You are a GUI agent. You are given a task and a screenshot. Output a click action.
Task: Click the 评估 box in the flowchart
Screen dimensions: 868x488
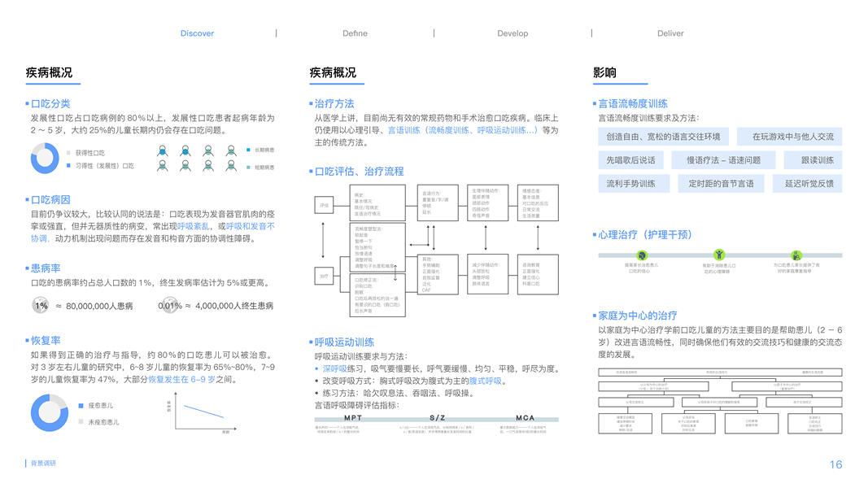click(x=325, y=205)
